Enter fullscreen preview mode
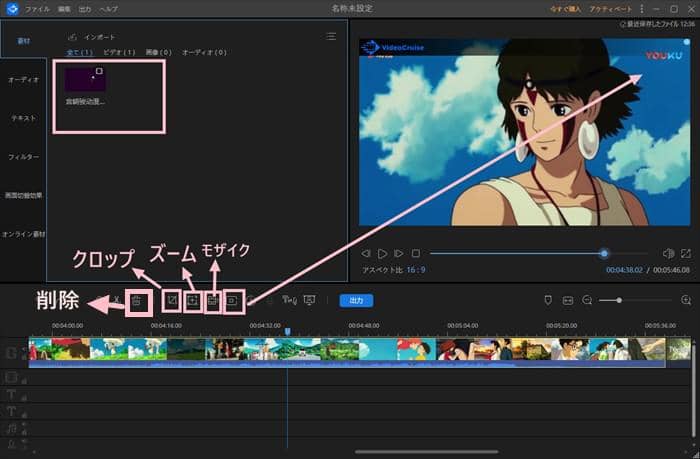 pos(686,254)
